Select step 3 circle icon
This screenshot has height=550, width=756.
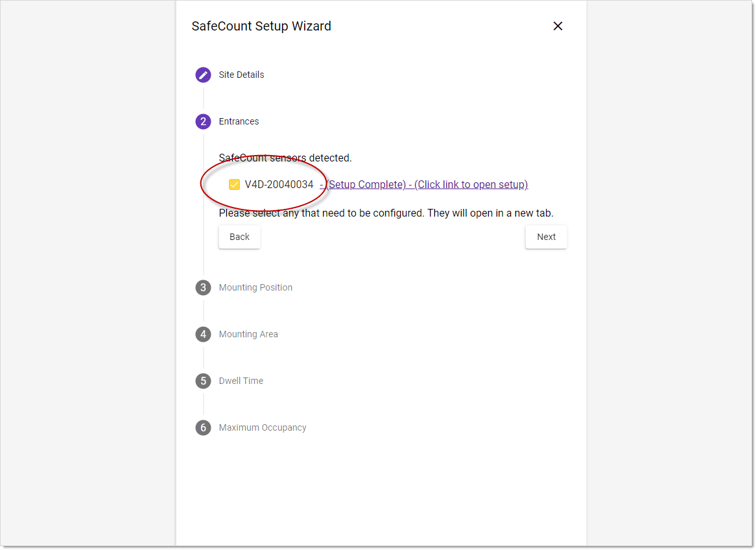203,287
